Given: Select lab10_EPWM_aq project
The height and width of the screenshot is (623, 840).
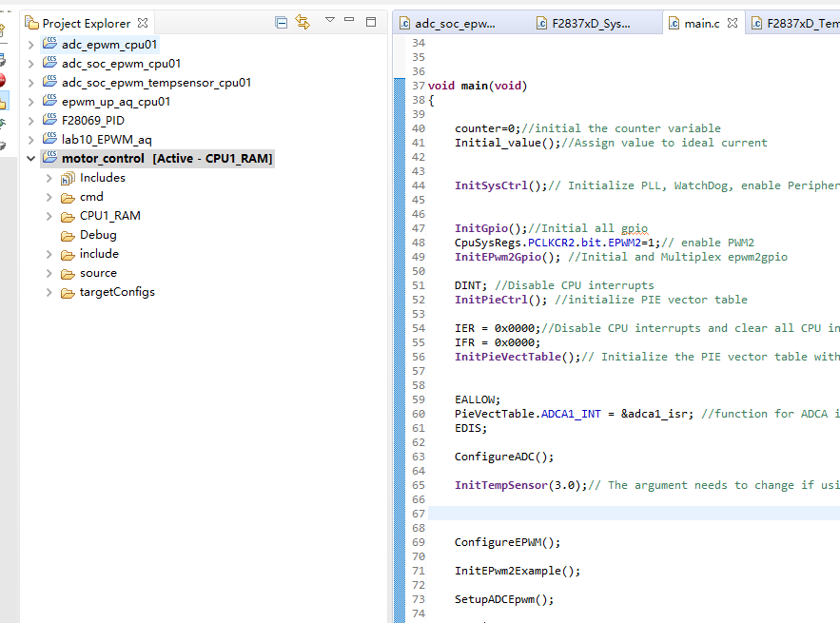Looking at the screenshot, I should click(107, 139).
